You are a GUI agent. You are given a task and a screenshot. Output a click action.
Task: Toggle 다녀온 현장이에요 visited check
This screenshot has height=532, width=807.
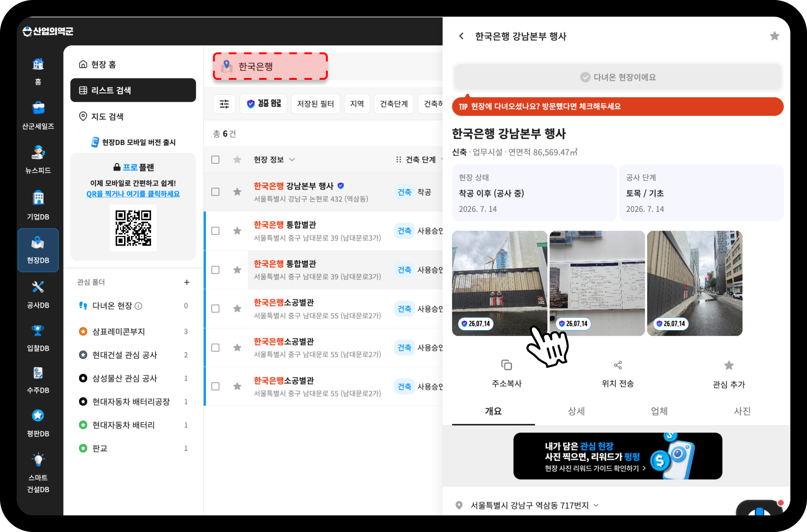618,77
